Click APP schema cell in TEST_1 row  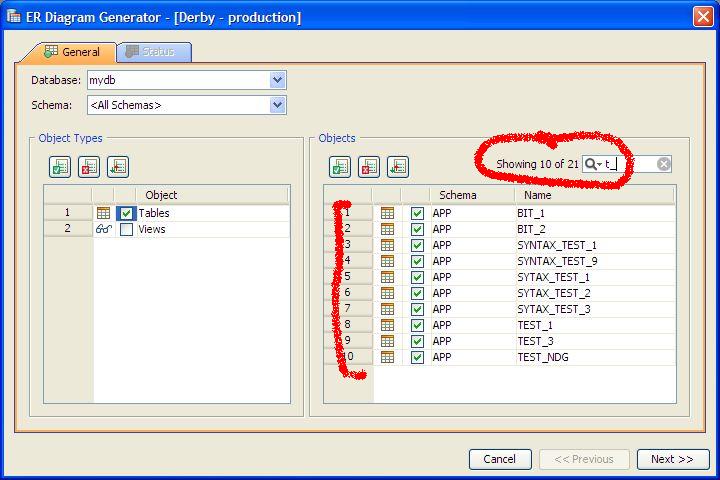point(472,325)
